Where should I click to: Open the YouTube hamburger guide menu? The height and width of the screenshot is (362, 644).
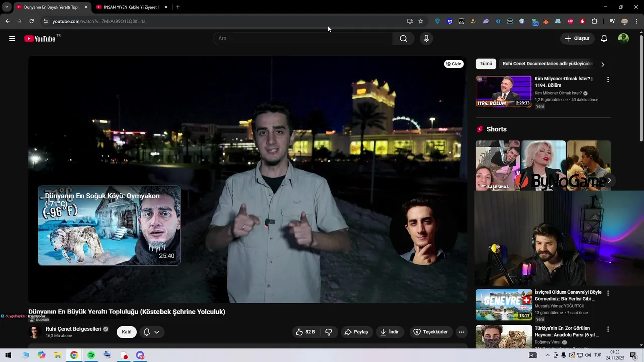[12, 39]
